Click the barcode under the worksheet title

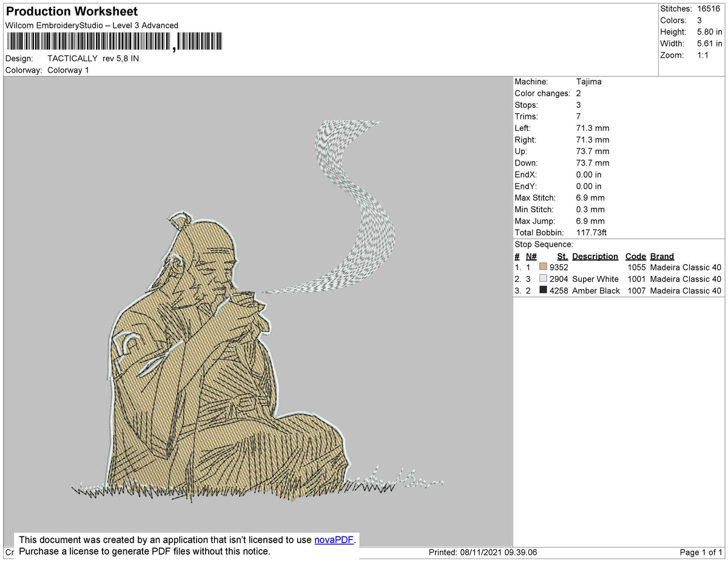115,41
